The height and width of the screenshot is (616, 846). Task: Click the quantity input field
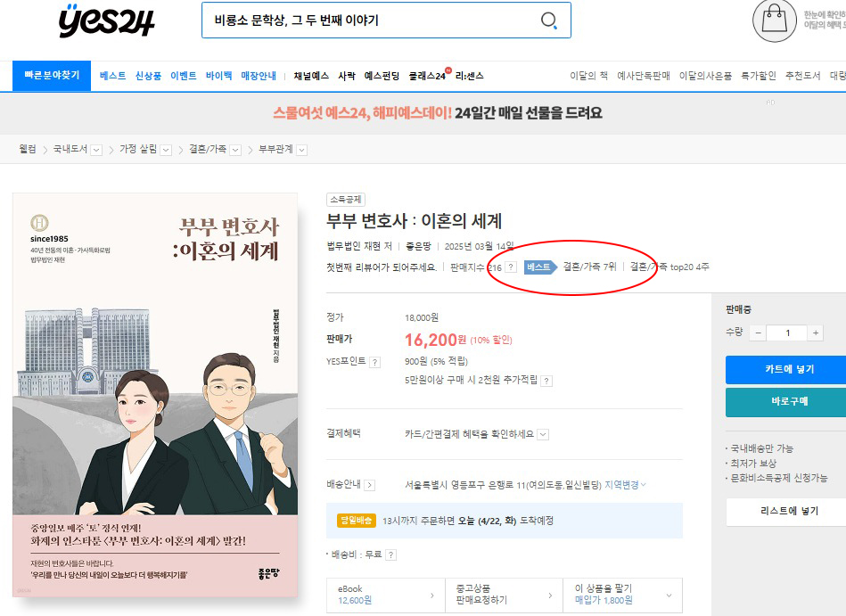(x=787, y=333)
